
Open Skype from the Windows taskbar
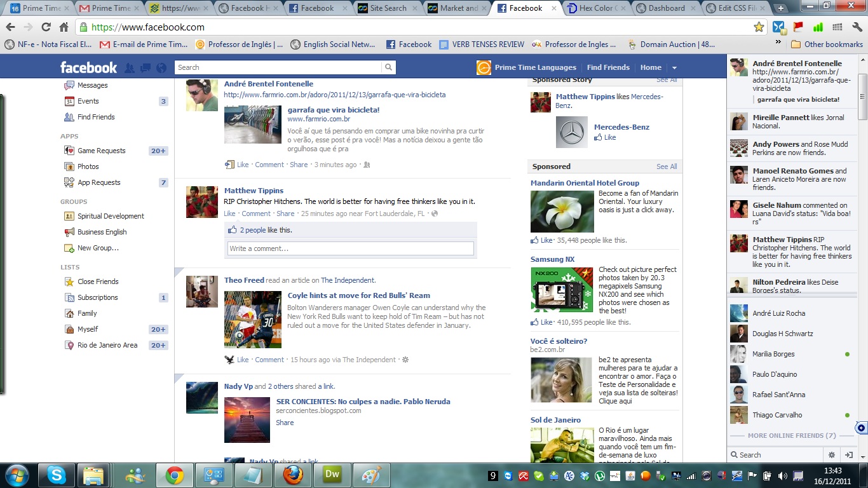tap(56, 475)
